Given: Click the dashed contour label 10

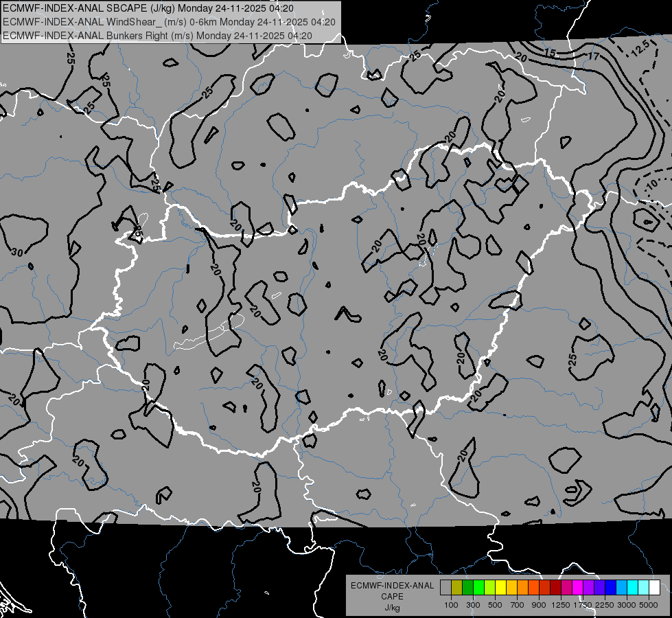Looking at the screenshot, I should (x=651, y=185).
